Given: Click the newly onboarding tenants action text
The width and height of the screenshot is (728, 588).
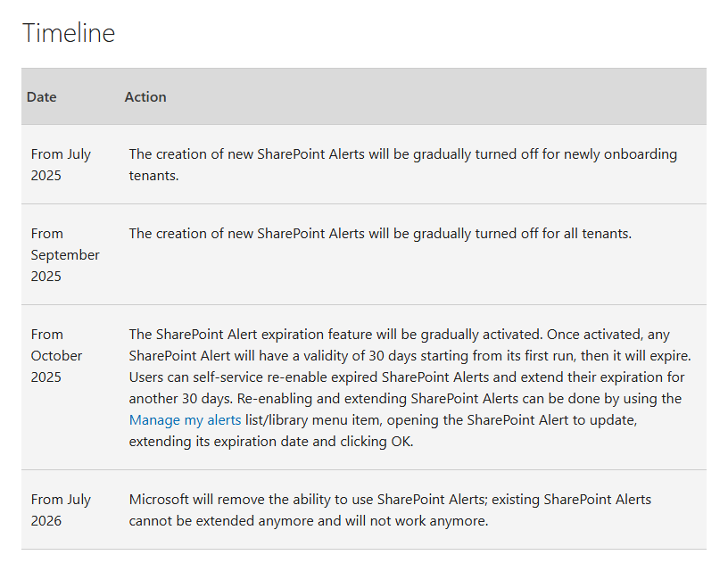Looking at the screenshot, I should [403, 165].
